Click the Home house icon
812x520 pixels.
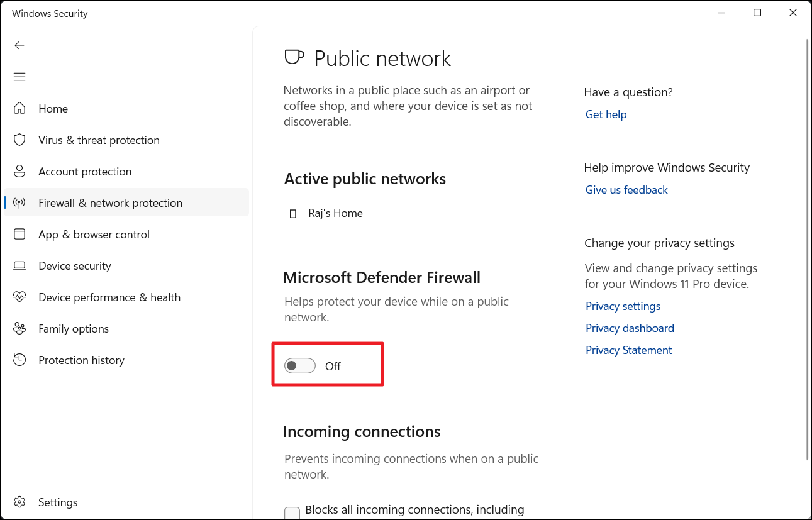(x=19, y=108)
